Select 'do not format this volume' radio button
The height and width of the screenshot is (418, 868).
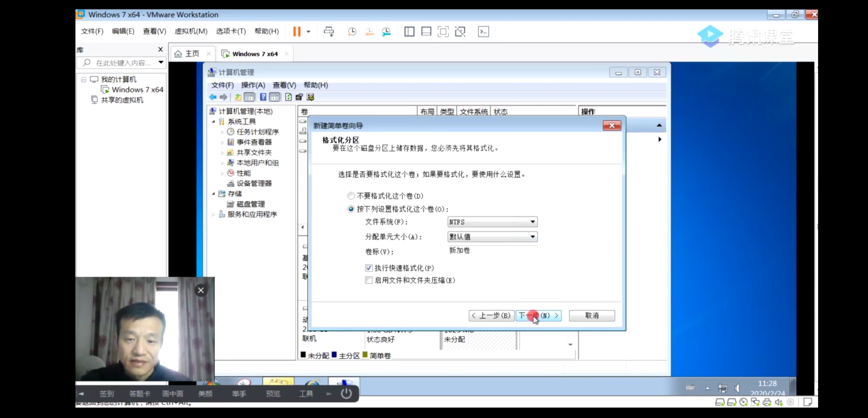click(x=351, y=196)
